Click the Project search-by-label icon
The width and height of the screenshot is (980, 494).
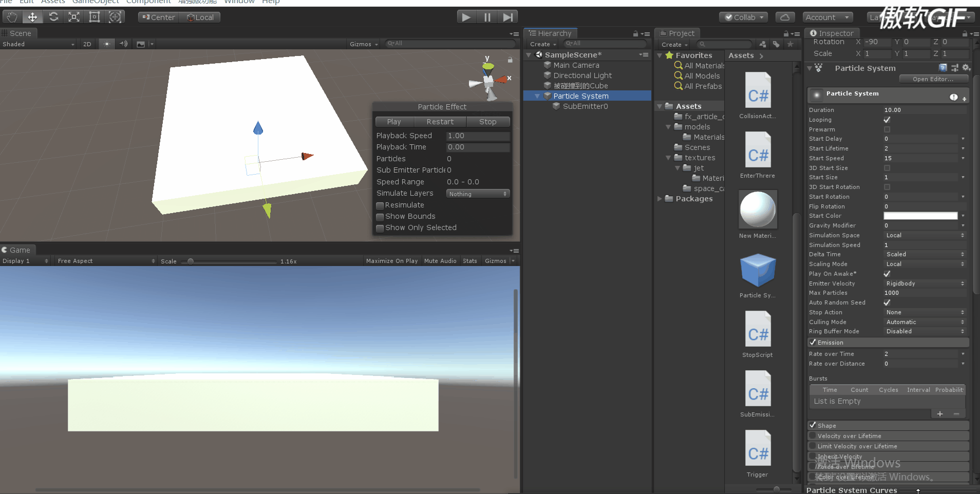(x=776, y=44)
